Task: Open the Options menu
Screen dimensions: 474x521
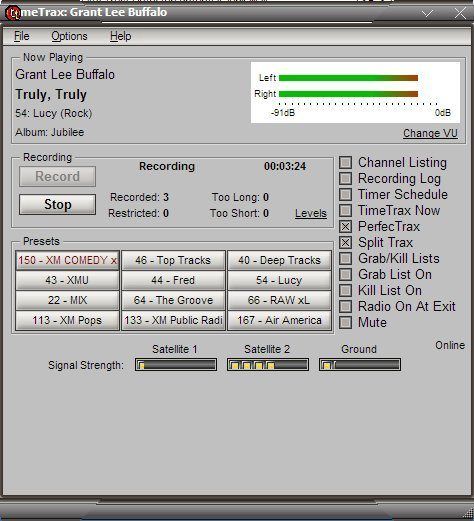Action: tap(69, 36)
